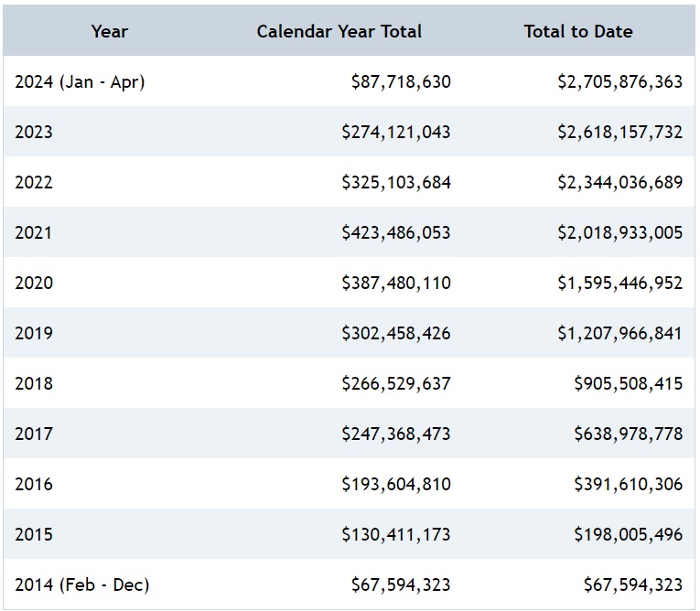700x611 pixels.
Task: Click the Total to Date column header
Action: 577,31
